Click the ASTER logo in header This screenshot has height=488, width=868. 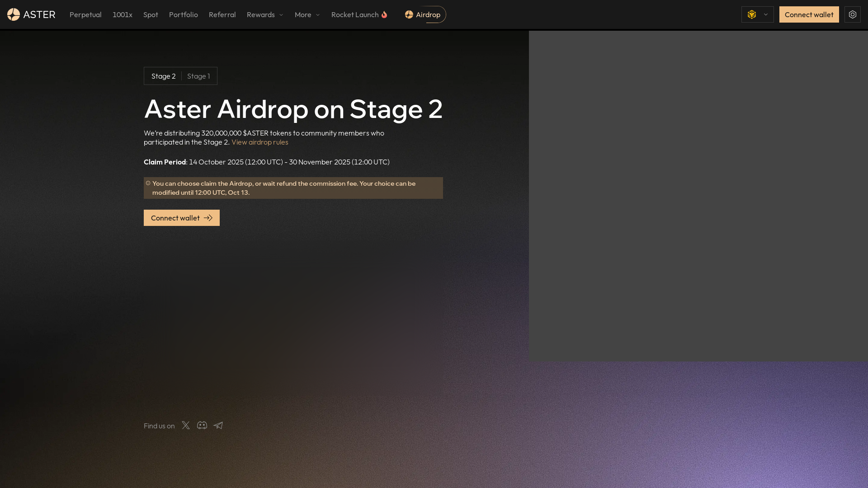(x=31, y=14)
